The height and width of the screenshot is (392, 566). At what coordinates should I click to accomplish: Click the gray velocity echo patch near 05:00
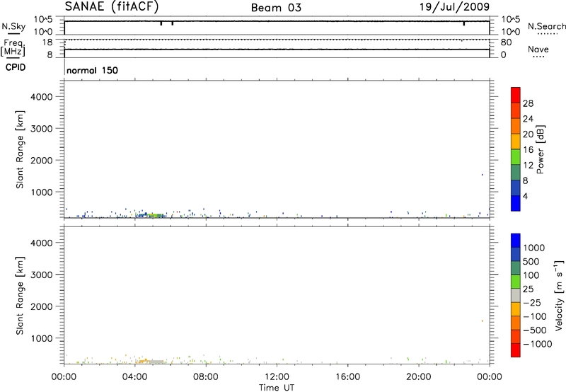156,362
